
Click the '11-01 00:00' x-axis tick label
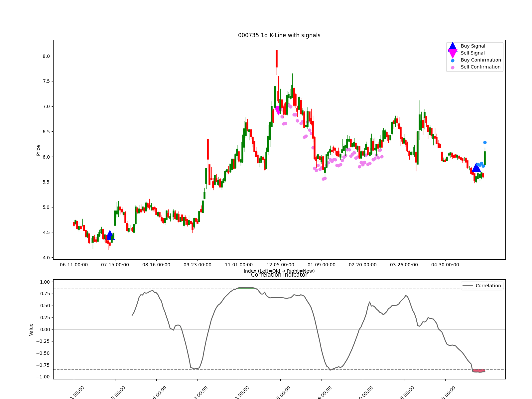pyautogui.click(x=239, y=265)
